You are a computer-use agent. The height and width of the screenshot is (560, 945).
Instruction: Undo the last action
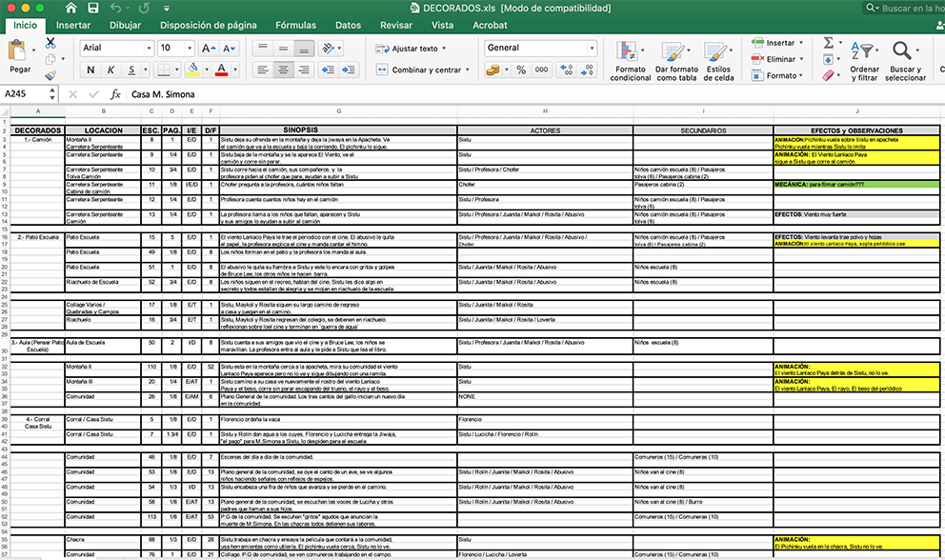click(115, 8)
